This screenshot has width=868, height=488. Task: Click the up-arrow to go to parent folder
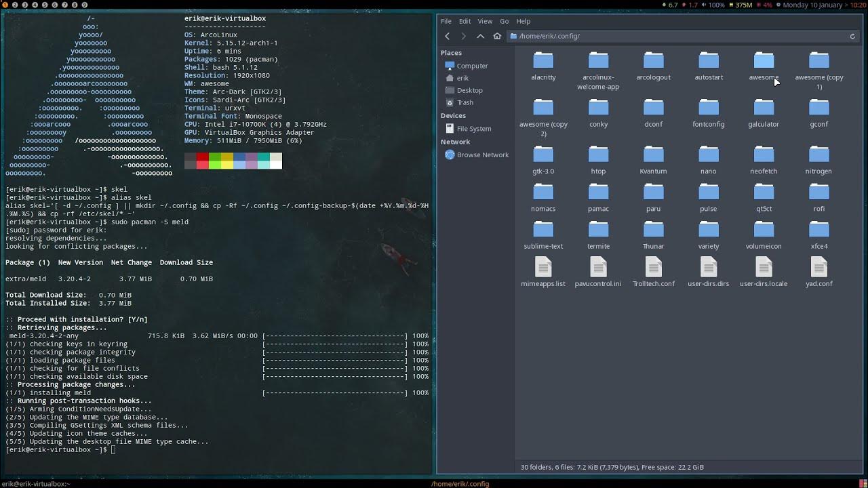click(481, 36)
